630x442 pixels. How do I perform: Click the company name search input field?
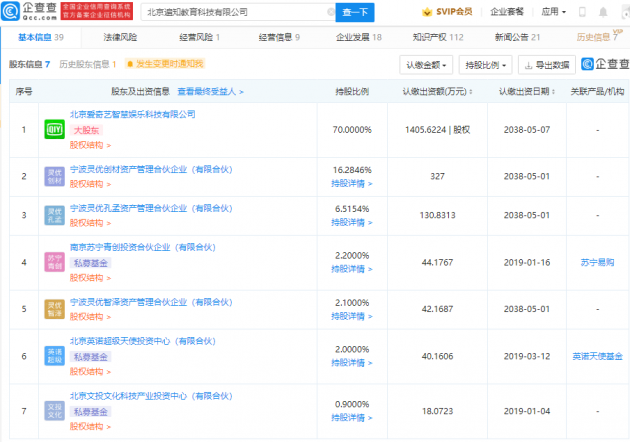pos(233,13)
